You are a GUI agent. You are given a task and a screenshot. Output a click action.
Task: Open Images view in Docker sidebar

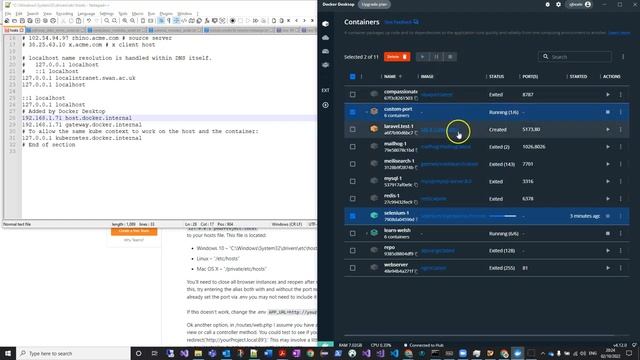tap(325, 38)
